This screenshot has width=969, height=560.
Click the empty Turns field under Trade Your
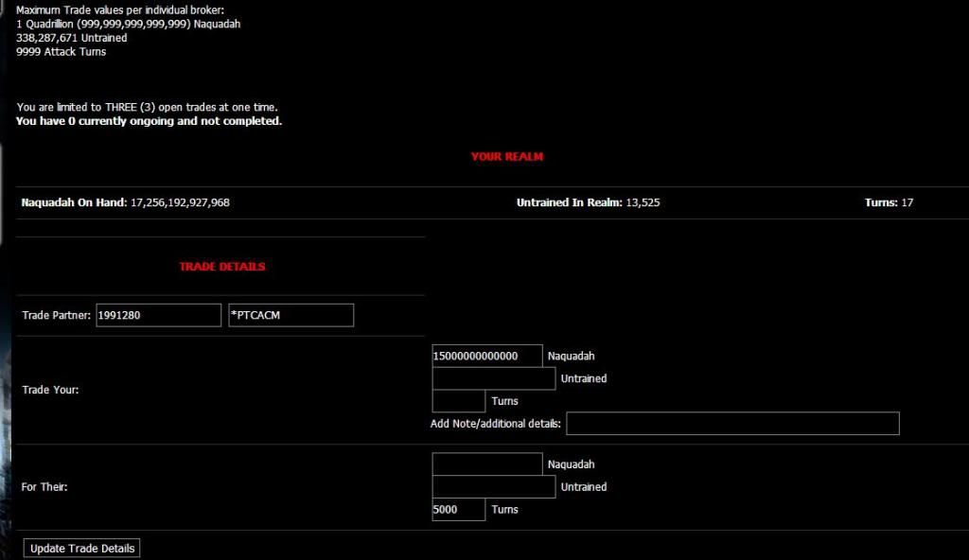458,401
